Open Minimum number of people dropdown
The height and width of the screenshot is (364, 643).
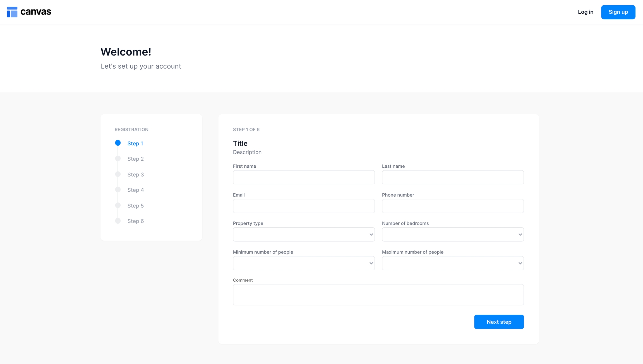point(304,263)
